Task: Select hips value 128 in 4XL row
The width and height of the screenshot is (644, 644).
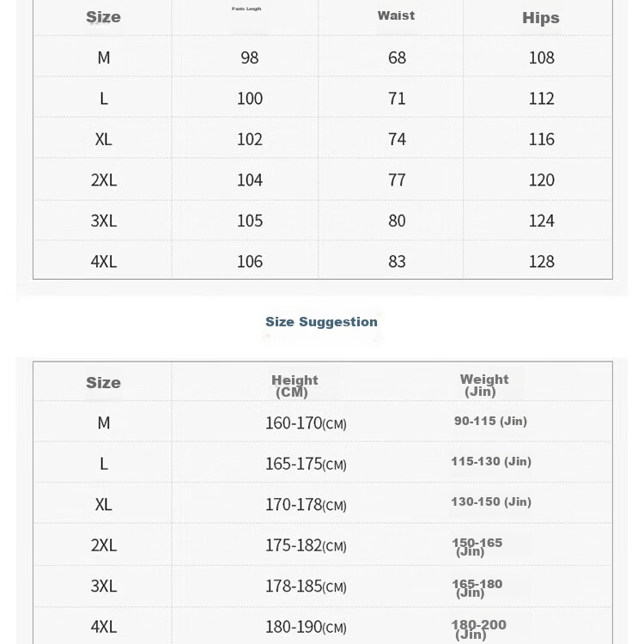Action: (x=541, y=261)
